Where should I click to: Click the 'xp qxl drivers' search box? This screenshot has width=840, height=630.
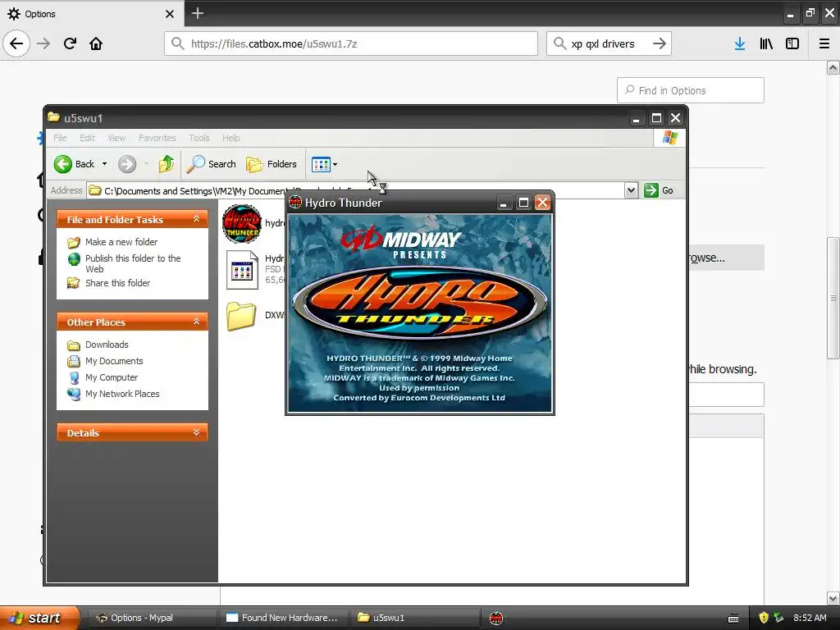(608, 43)
